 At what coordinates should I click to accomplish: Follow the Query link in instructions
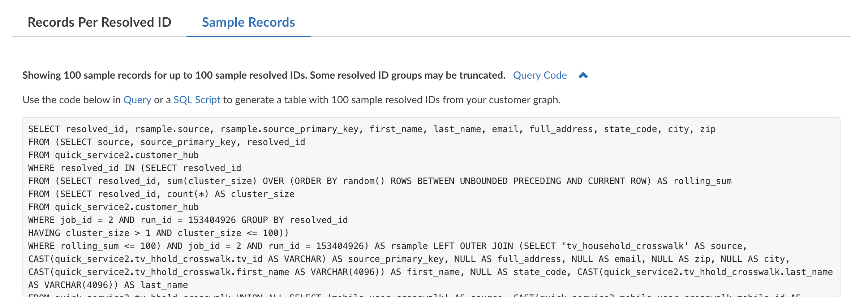[x=137, y=100]
